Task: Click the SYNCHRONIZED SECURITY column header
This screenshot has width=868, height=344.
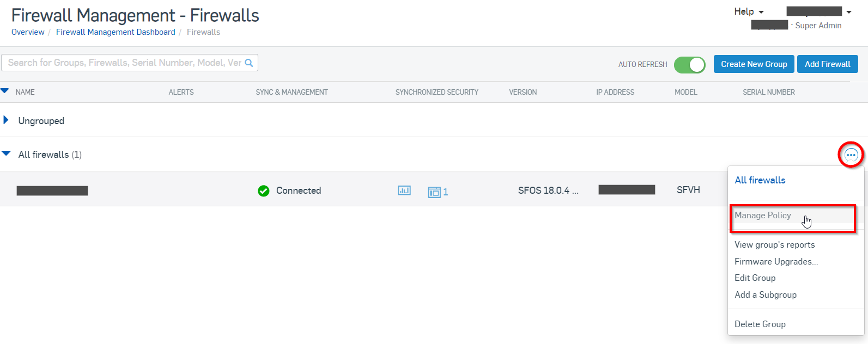Action: click(x=436, y=92)
